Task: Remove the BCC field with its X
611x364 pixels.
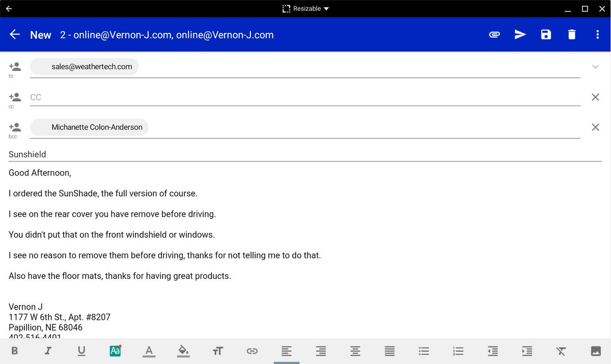Action: coord(595,127)
